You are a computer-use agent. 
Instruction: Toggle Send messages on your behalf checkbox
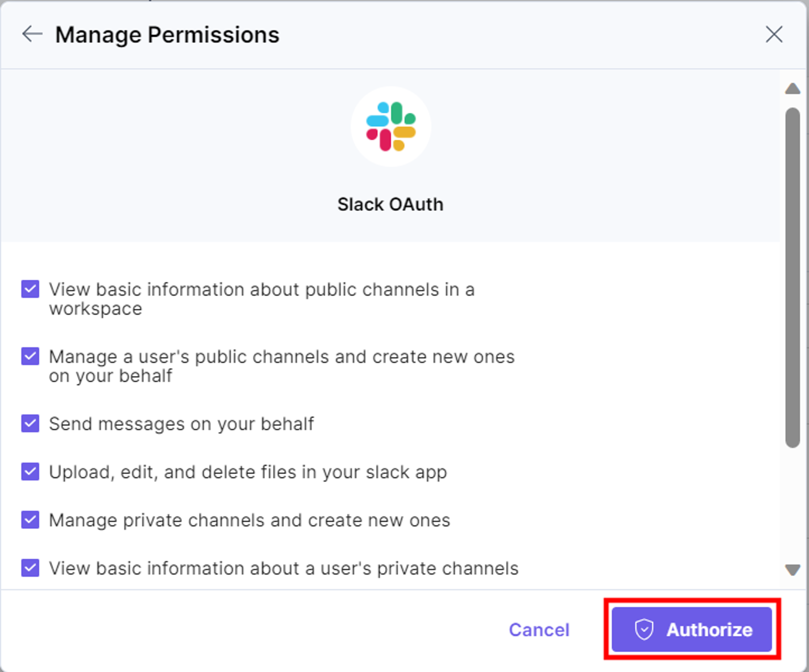(x=30, y=424)
